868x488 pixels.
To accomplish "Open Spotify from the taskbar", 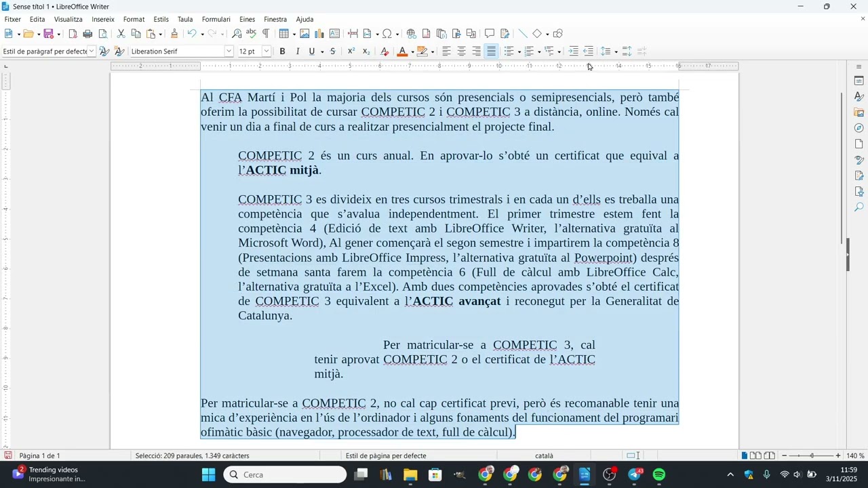I will [x=659, y=474].
